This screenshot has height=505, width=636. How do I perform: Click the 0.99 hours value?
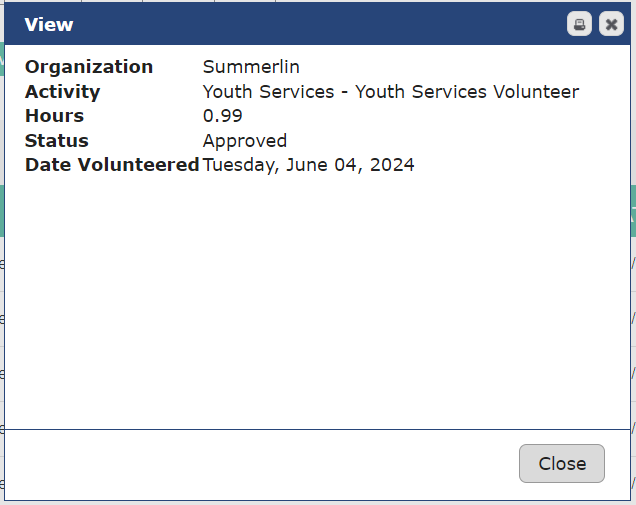(223, 116)
